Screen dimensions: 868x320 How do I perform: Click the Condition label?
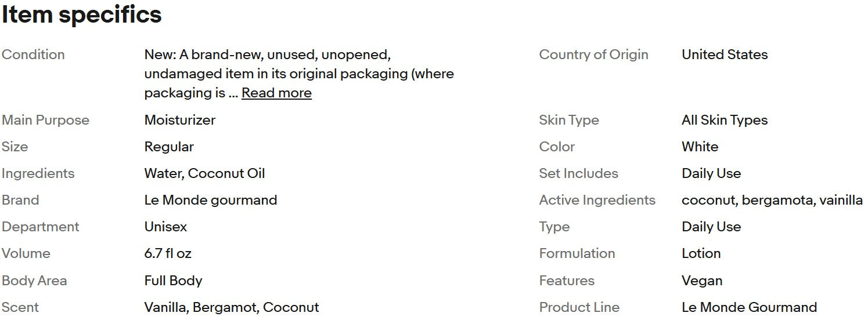coord(33,54)
